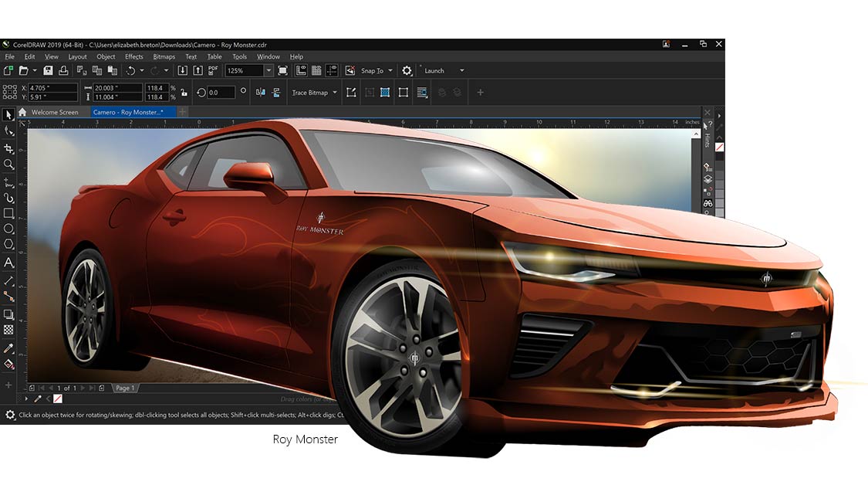Click Mirror horizontally icon
The height and width of the screenshot is (502, 868).
[x=260, y=93]
